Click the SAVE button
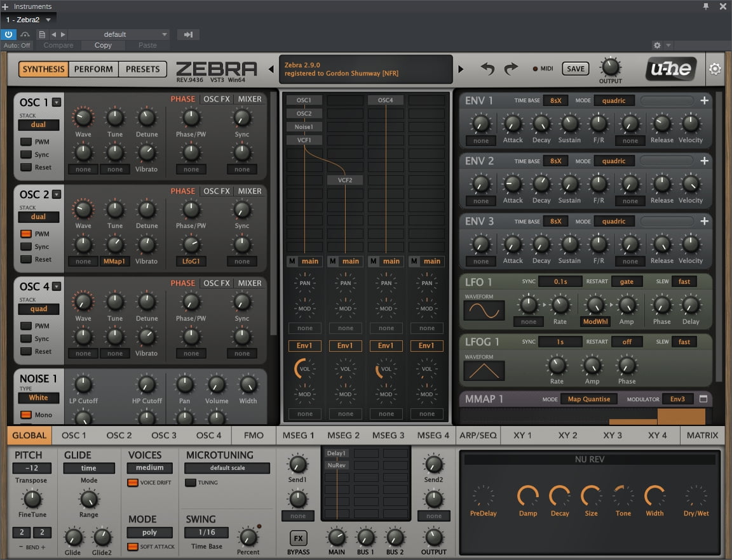The height and width of the screenshot is (560, 732). click(576, 69)
